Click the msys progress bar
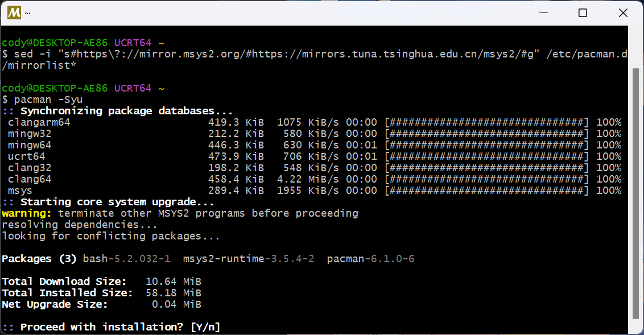 (x=486, y=191)
